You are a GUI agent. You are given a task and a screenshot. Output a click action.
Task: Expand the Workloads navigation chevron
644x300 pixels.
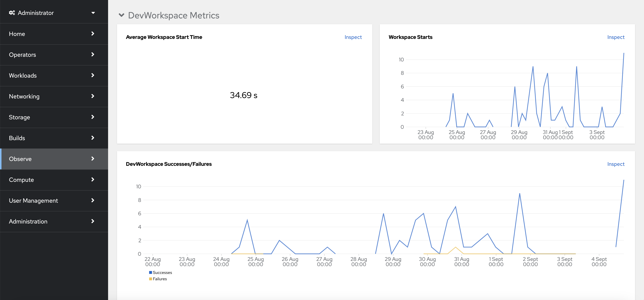pyautogui.click(x=93, y=75)
